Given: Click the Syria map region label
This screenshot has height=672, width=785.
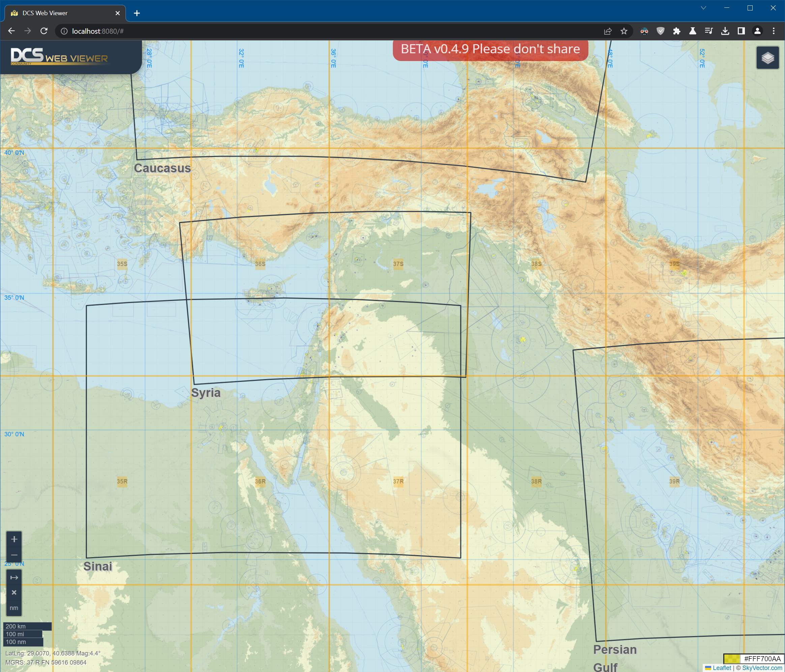Looking at the screenshot, I should point(206,392).
